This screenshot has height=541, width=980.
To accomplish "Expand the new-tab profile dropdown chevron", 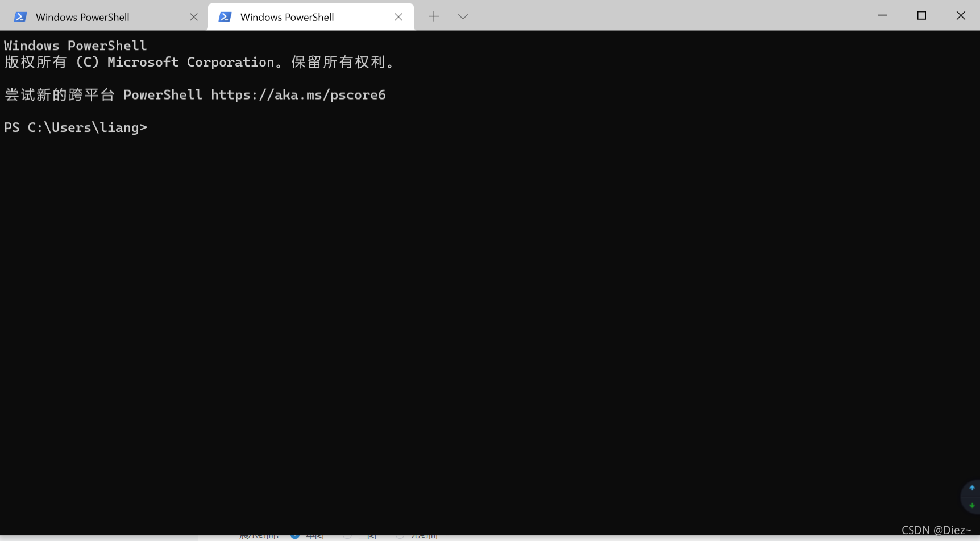I will (x=463, y=17).
